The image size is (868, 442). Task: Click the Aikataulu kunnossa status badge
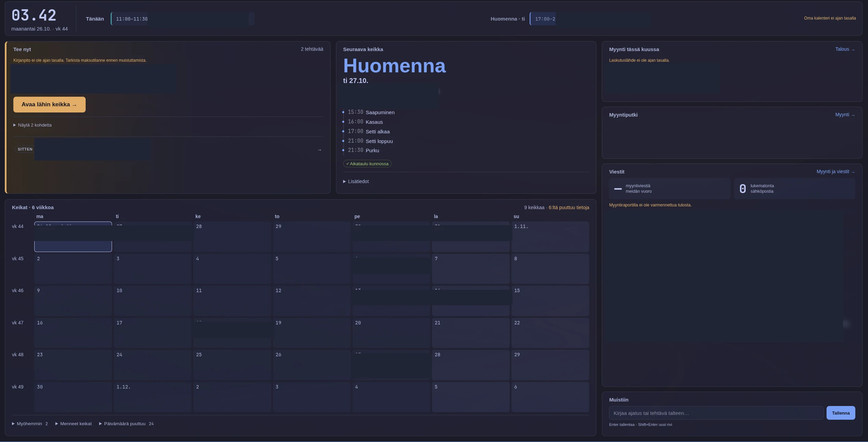click(x=367, y=164)
